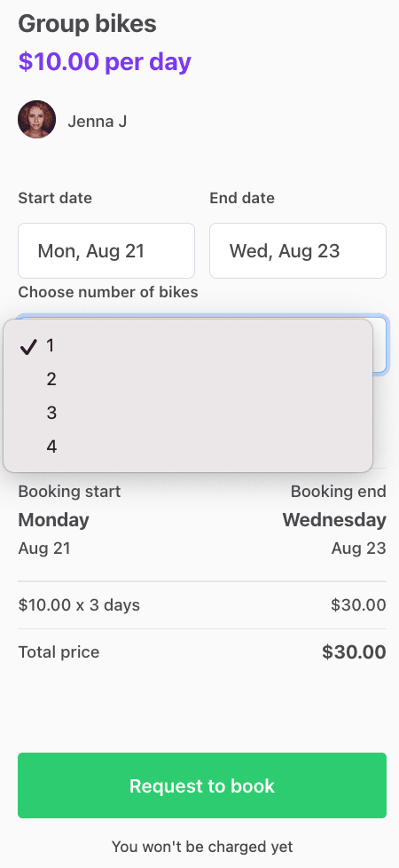Click the number of bikes select box edge
The image size is (399, 868).
point(380,345)
